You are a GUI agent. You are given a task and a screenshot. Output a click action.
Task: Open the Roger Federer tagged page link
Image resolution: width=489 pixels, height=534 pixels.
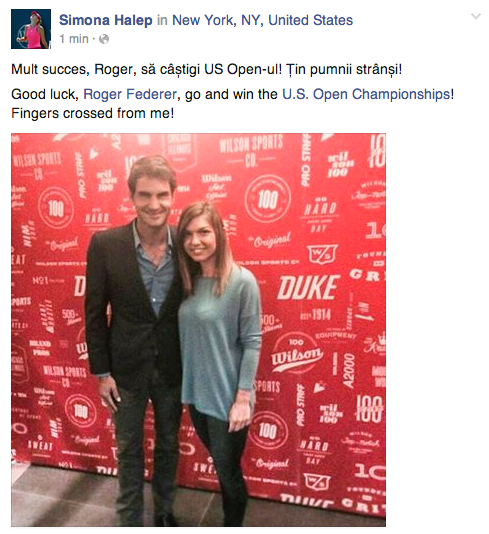point(130,94)
